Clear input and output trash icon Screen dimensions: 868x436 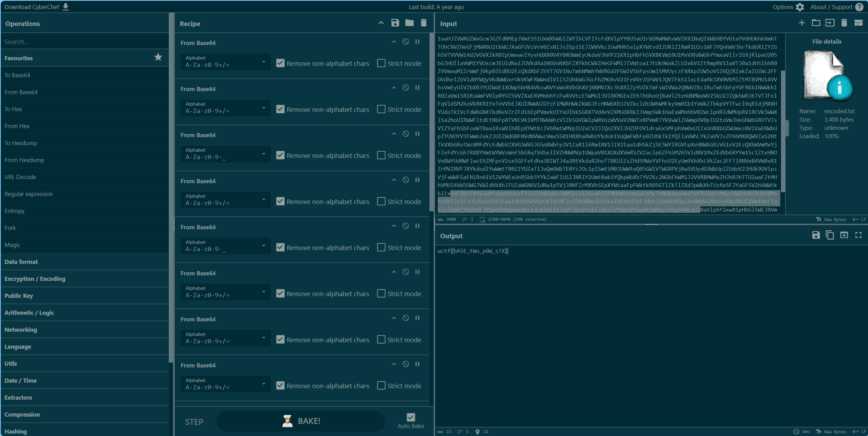[x=844, y=23]
